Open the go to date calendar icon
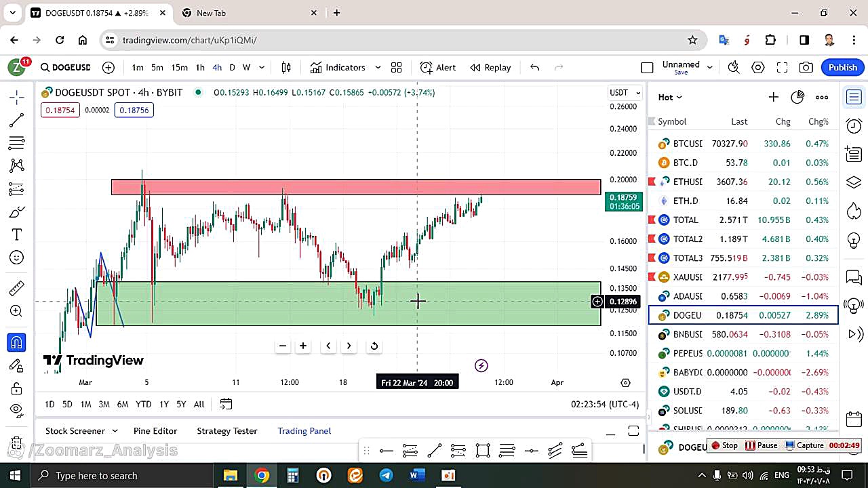The width and height of the screenshot is (868, 488). coord(226,404)
